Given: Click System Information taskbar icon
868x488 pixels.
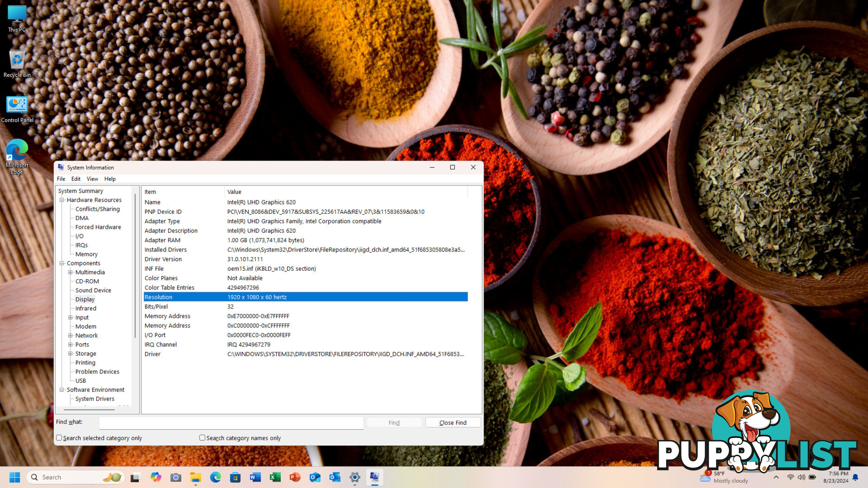Looking at the screenshot, I should (x=374, y=477).
